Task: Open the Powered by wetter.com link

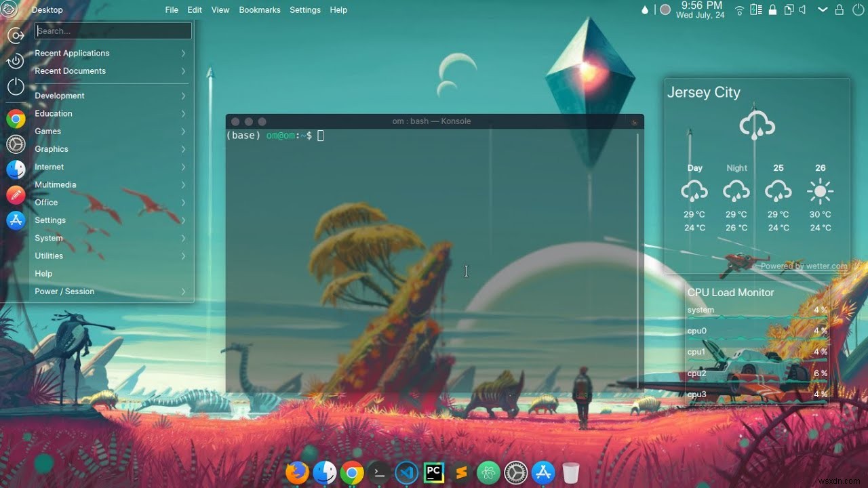Action: click(x=804, y=266)
